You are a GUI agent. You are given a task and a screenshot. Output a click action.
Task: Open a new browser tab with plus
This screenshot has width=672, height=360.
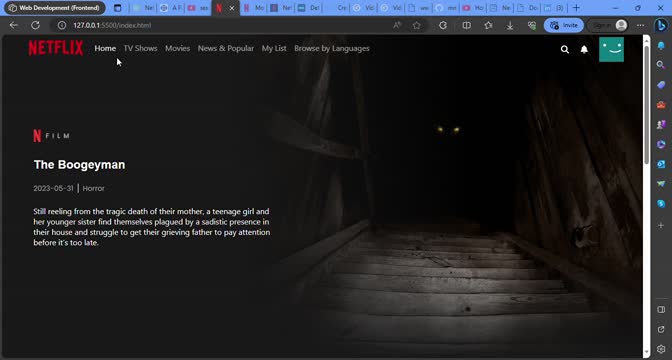tap(576, 8)
